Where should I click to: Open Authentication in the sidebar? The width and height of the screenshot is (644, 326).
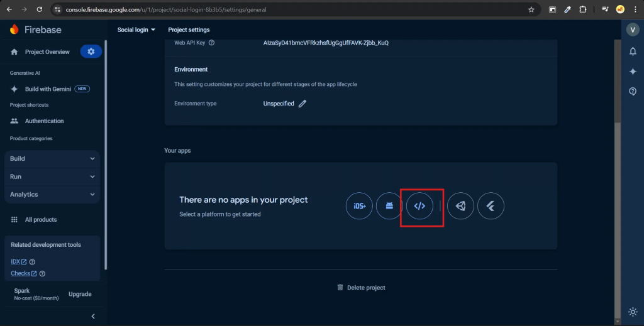[44, 121]
